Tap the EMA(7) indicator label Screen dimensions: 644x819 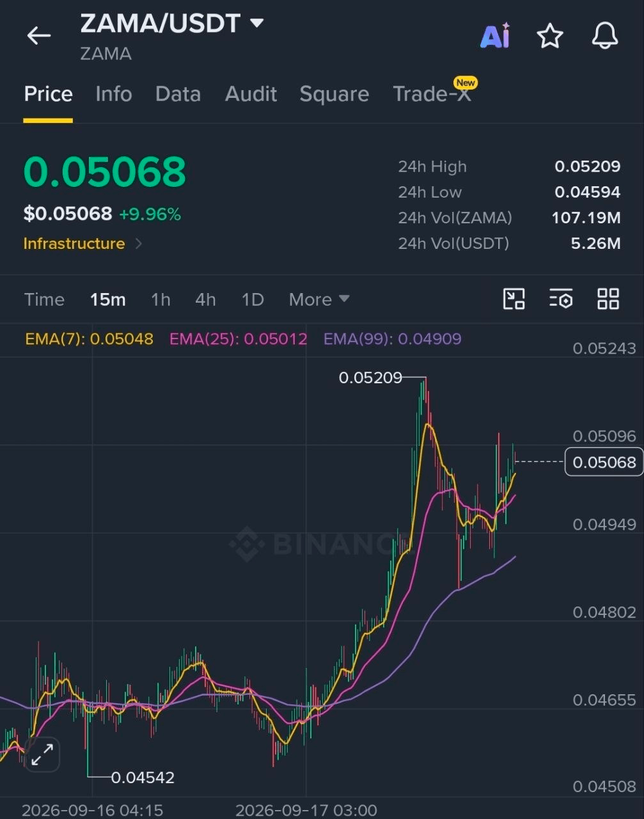pyautogui.click(x=89, y=338)
